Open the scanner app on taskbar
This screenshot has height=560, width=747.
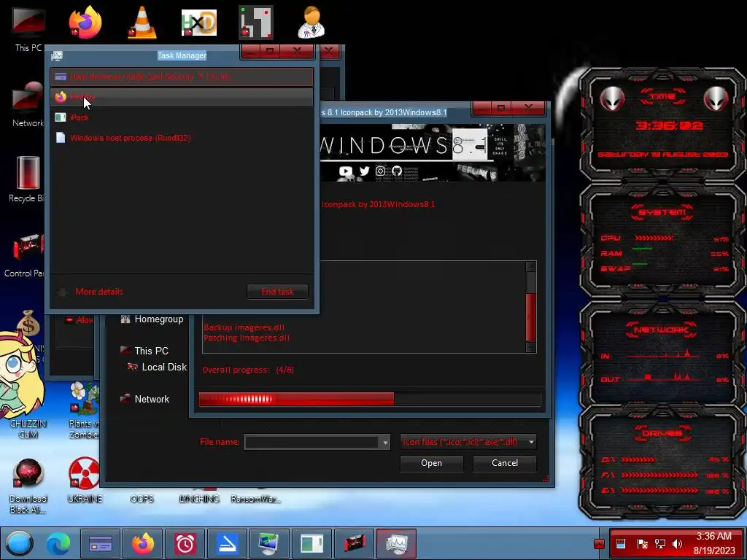(228, 543)
